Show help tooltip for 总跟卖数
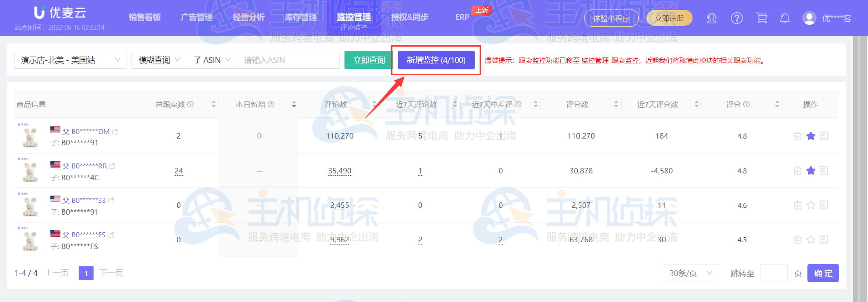 click(x=190, y=104)
